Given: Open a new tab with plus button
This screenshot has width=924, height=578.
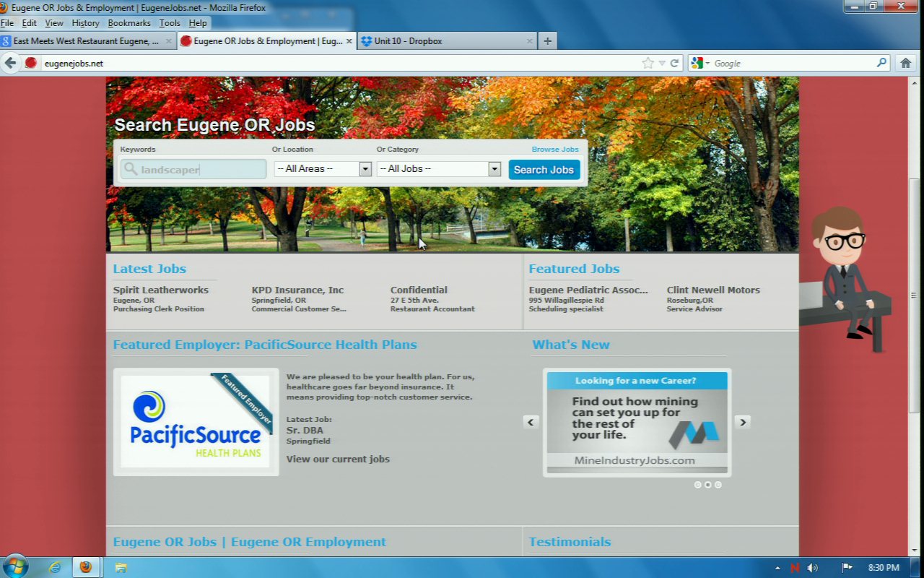Looking at the screenshot, I should 547,41.
